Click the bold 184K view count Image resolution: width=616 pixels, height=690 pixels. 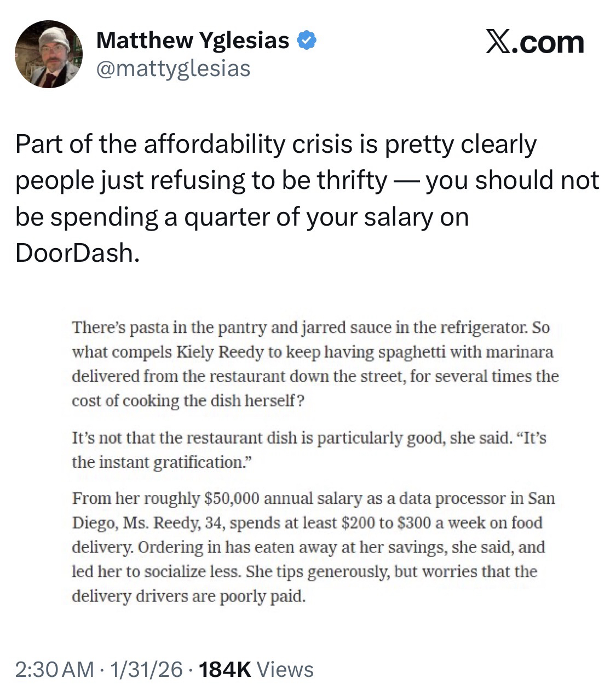225,669
